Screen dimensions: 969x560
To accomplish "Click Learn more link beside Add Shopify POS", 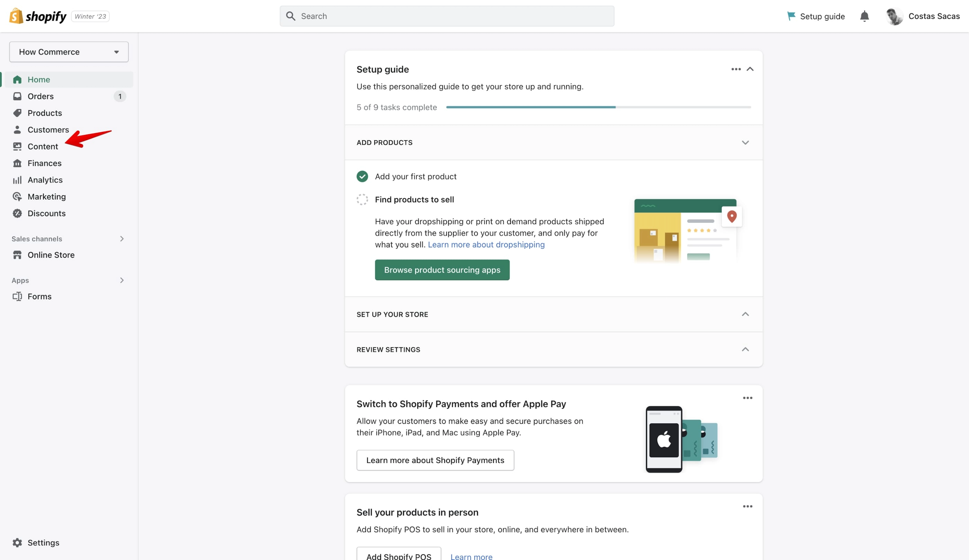I will (x=471, y=556).
